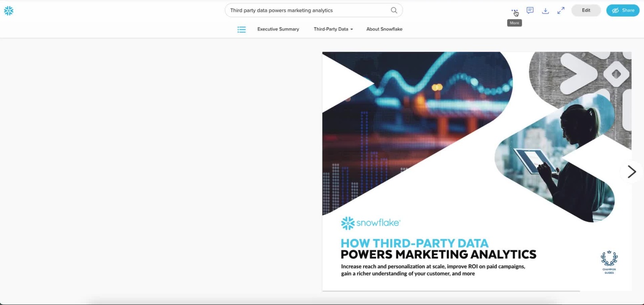Click the Snowflake logo on the cover page
Viewport: 644px width, 305px height.
(370, 223)
